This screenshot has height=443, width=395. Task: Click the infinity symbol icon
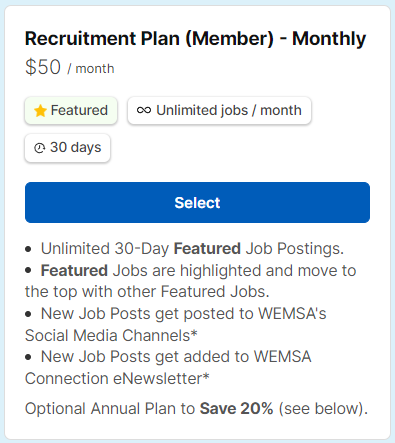coord(144,110)
